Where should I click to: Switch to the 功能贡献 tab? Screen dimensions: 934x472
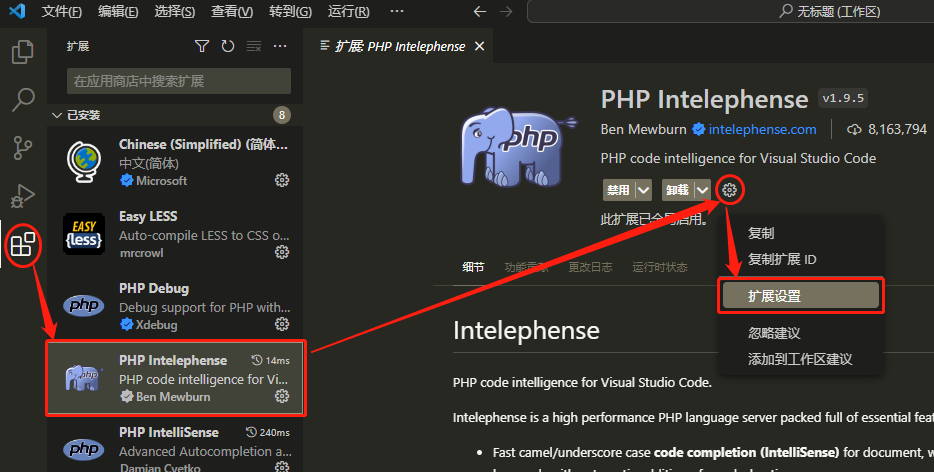click(x=526, y=267)
